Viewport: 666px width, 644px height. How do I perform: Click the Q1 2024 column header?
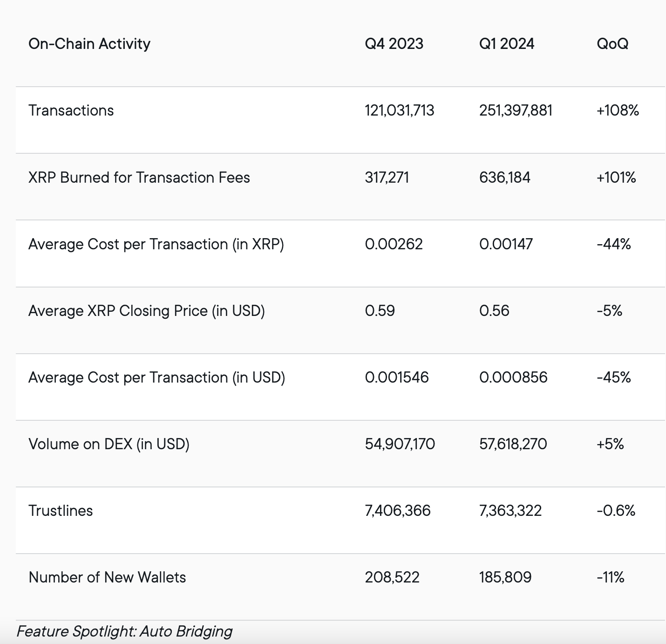pos(507,44)
